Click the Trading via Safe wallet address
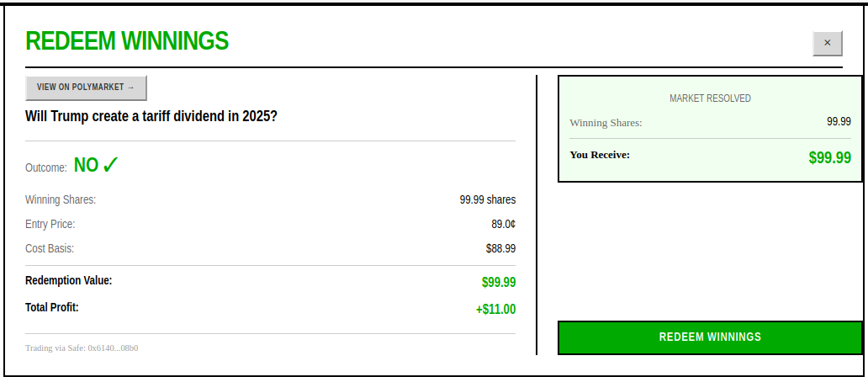Viewport: 868px width, 377px height. [x=82, y=348]
